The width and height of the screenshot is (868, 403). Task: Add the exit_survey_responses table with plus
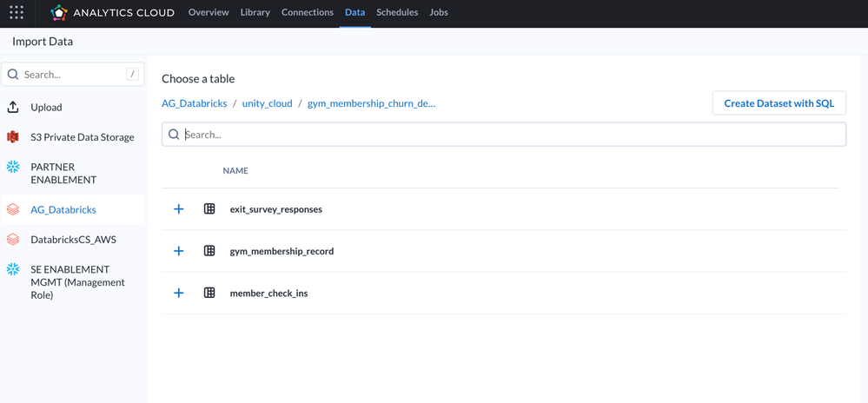(x=178, y=209)
